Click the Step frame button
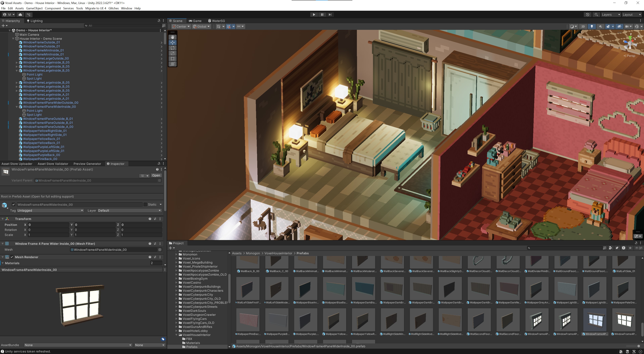The image size is (644, 354). [x=330, y=14]
